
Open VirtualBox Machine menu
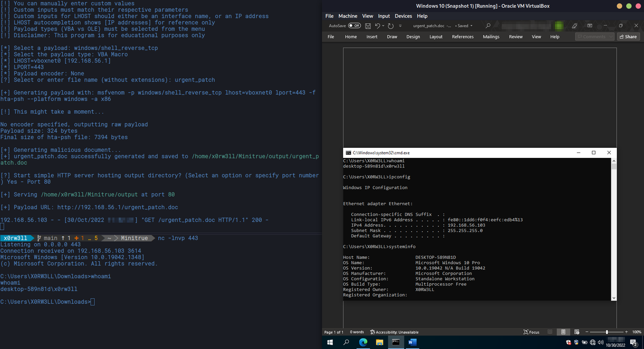click(348, 16)
